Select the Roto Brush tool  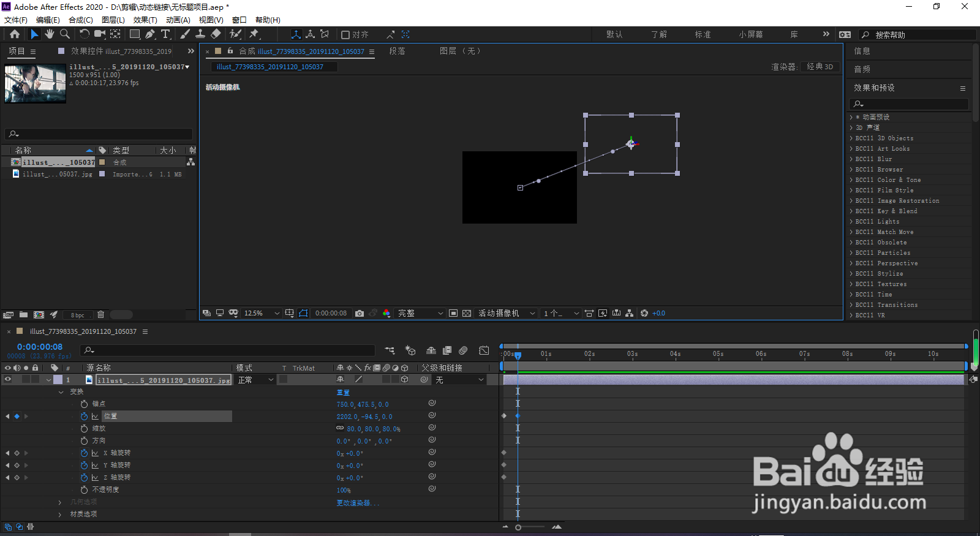235,34
